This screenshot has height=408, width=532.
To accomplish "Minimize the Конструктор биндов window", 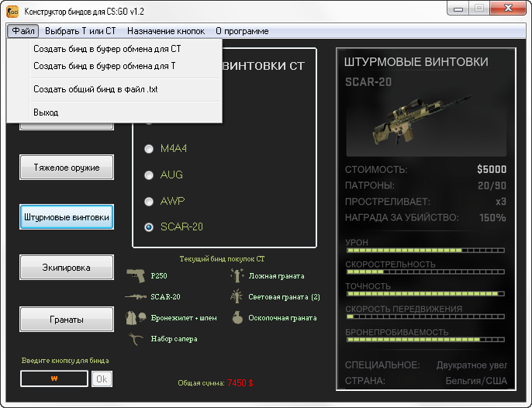I will 458,9.
